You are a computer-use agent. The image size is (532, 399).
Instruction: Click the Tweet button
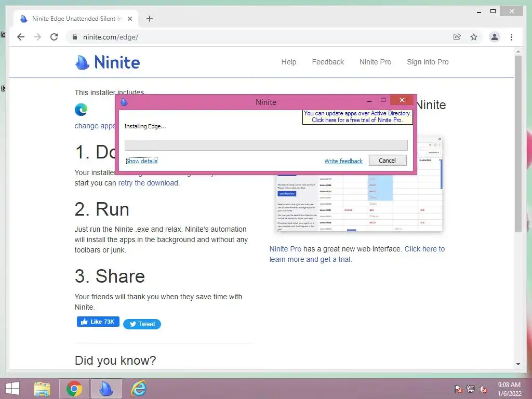(142, 324)
